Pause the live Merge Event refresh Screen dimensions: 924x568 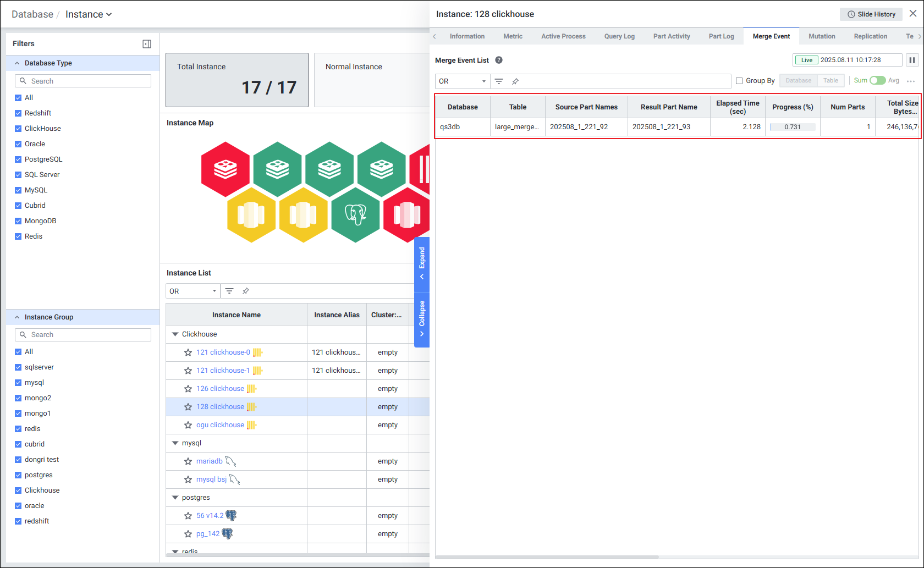click(912, 60)
